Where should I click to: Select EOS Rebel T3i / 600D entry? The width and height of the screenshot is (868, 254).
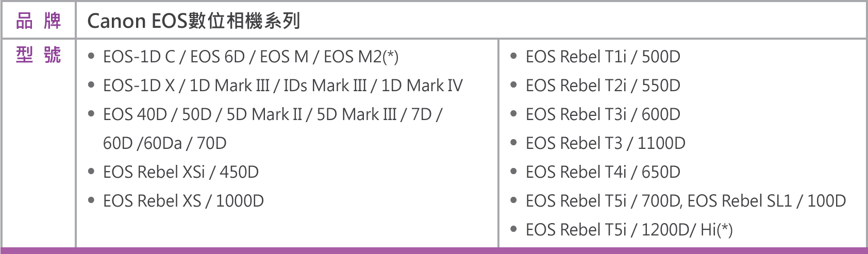pyautogui.click(x=603, y=114)
